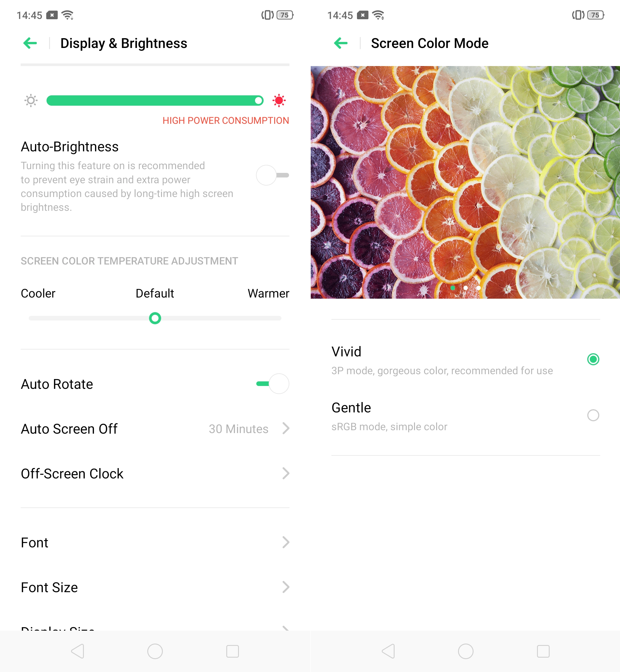620x672 pixels.
Task: Disable the Auto Rotate switch
Action: (x=273, y=383)
